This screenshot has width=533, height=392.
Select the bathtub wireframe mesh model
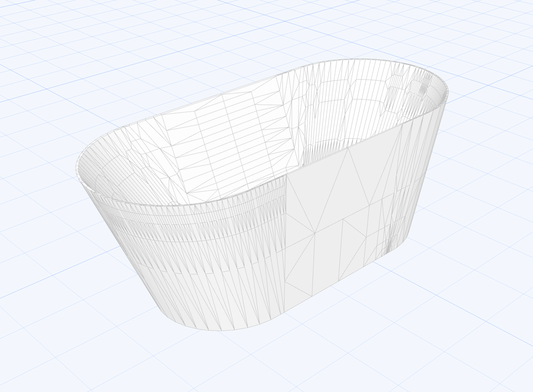coord(262,194)
